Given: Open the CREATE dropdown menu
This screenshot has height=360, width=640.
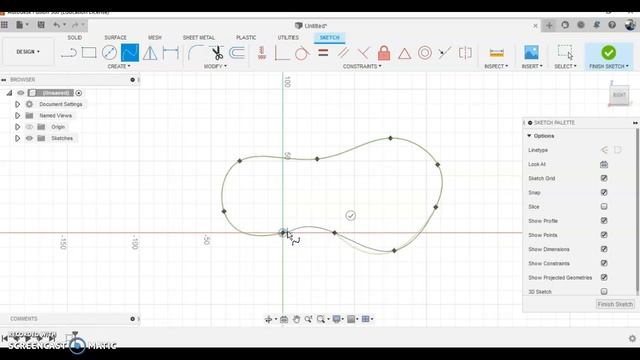Looking at the screenshot, I should coord(119,66).
